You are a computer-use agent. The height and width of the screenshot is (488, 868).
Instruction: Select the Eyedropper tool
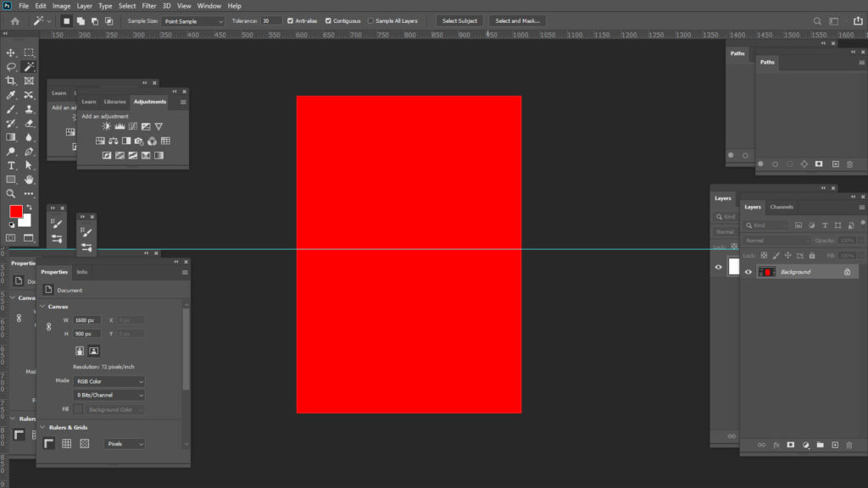click(10, 95)
